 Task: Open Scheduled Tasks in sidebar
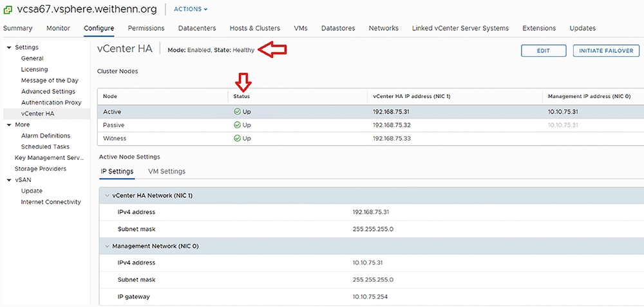[x=45, y=146]
